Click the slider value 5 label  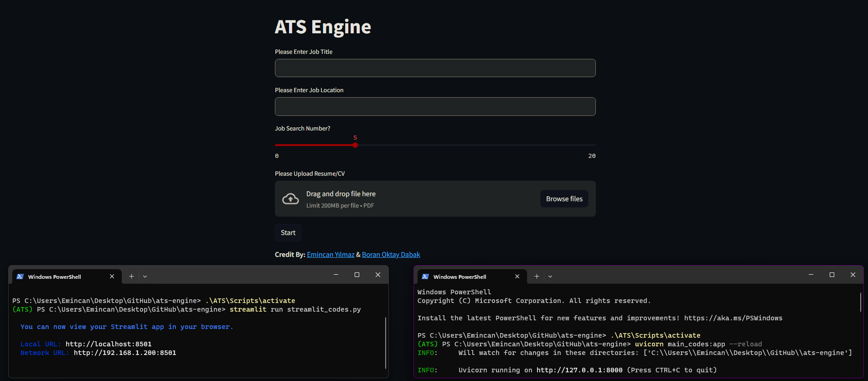[355, 138]
